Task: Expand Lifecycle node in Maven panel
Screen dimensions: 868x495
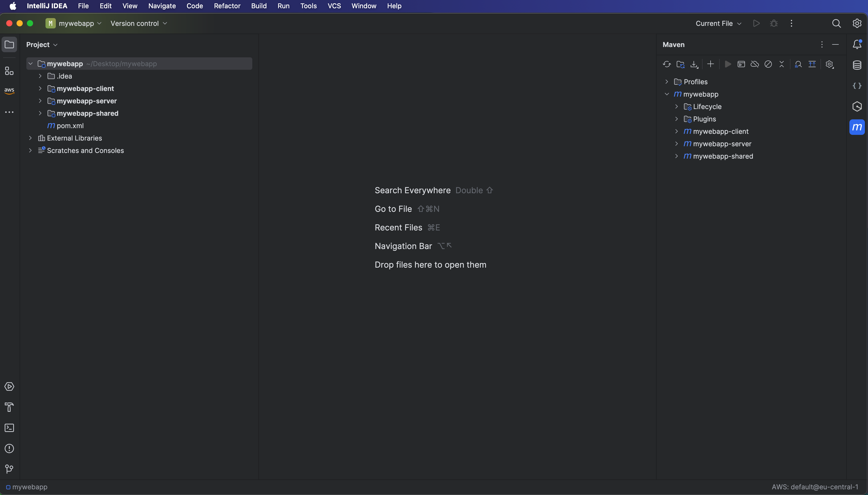Action: pyautogui.click(x=676, y=106)
